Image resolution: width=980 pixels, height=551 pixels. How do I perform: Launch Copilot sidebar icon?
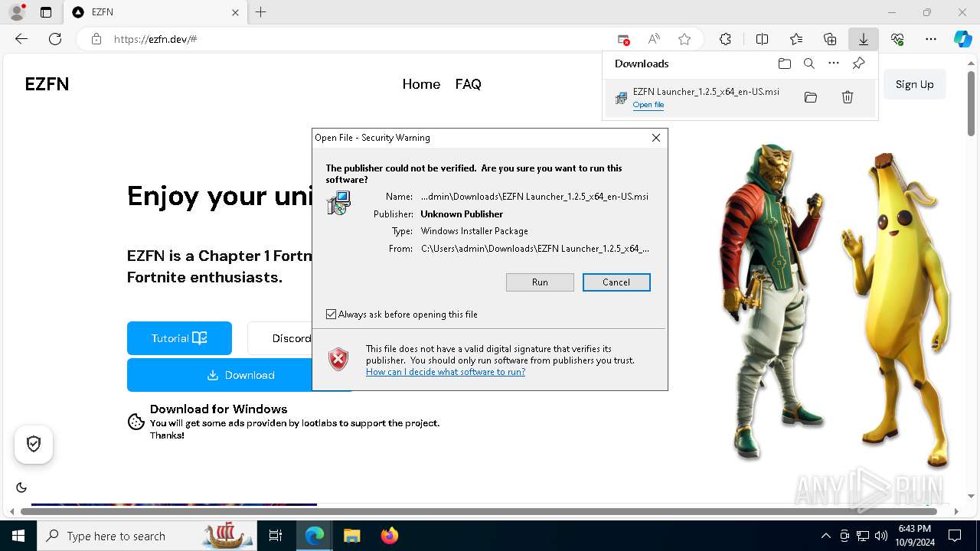962,39
